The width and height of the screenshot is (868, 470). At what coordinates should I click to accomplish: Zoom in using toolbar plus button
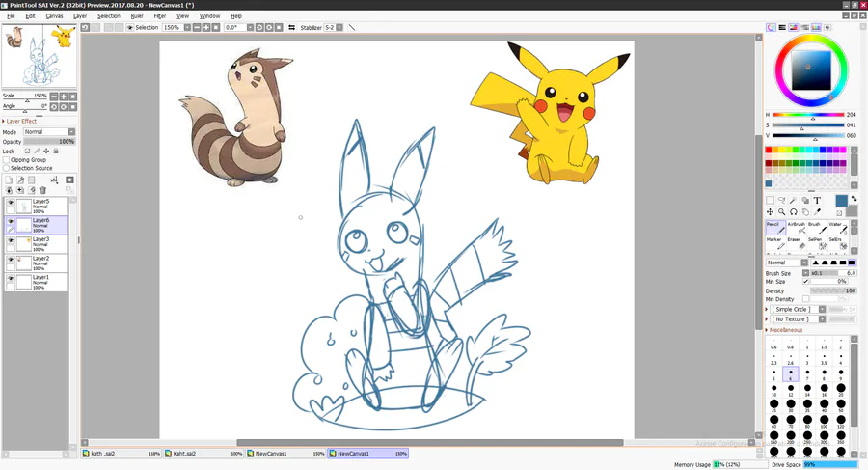pos(206,27)
